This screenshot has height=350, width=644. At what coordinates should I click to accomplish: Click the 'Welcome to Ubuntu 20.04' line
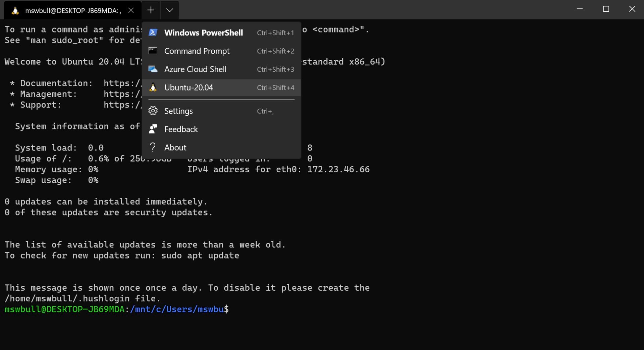point(73,62)
